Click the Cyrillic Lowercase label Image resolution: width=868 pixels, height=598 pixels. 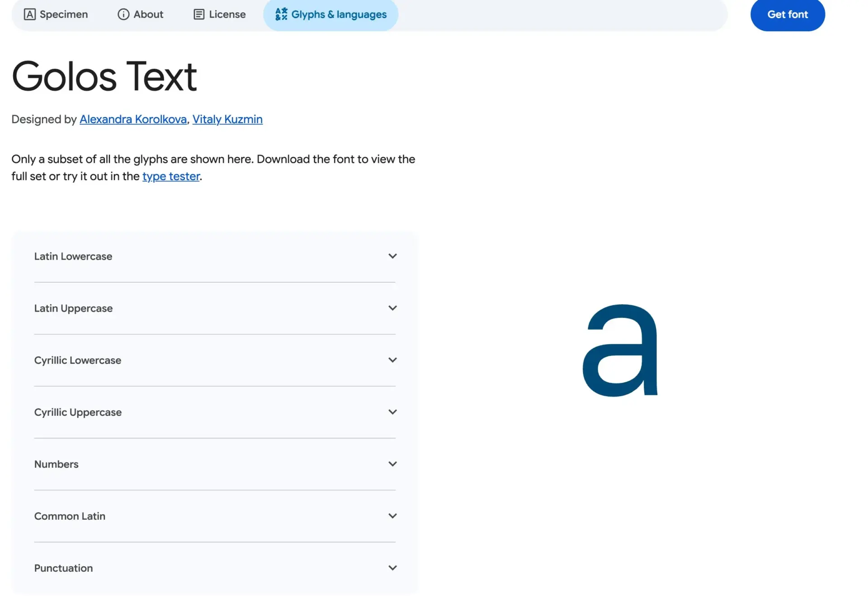coord(78,361)
